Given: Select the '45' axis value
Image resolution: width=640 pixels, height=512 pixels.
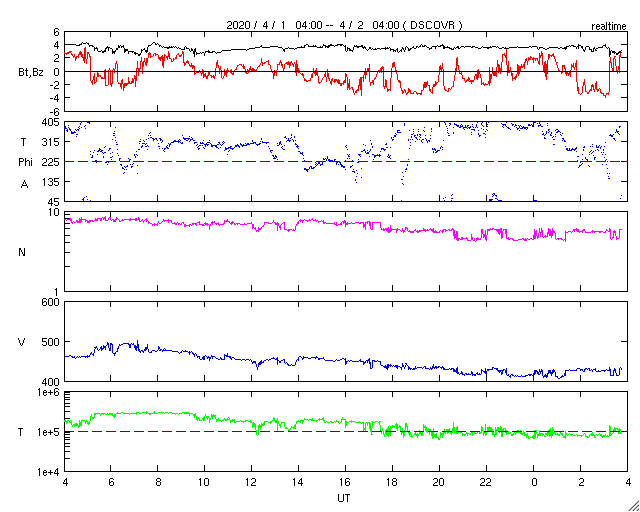Looking at the screenshot, I should (x=54, y=202).
